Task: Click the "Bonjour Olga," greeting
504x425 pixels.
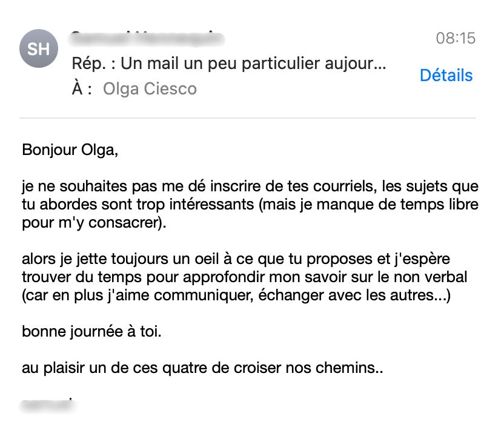Action: click(x=70, y=150)
